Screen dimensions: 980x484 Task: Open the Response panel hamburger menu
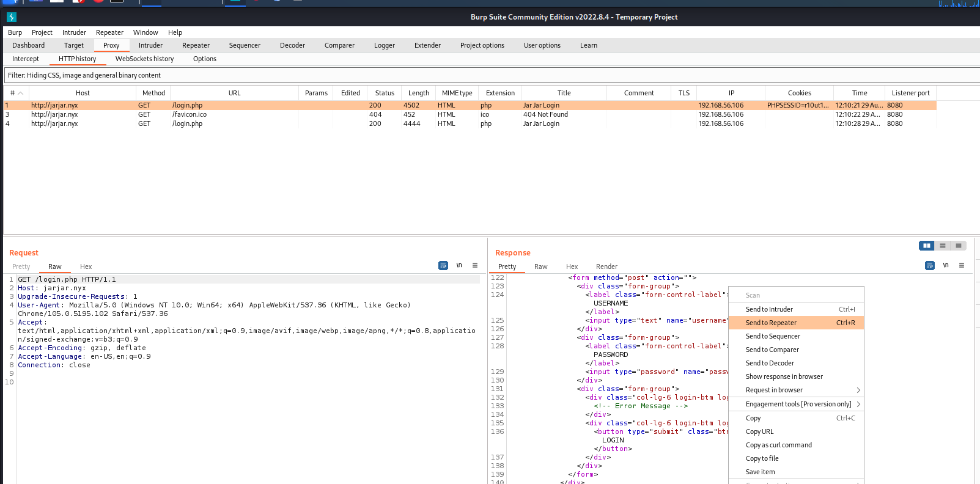(962, 265)
